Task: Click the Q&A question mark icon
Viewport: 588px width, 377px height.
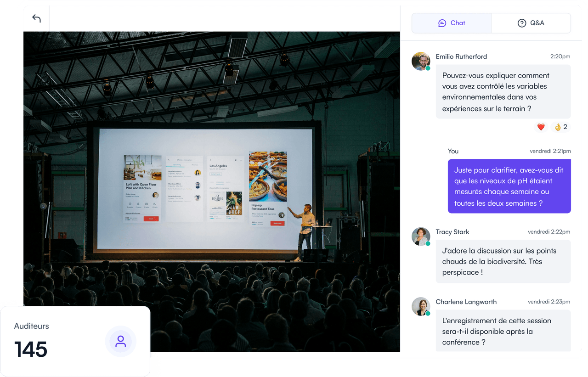Action: click(521, 23)
